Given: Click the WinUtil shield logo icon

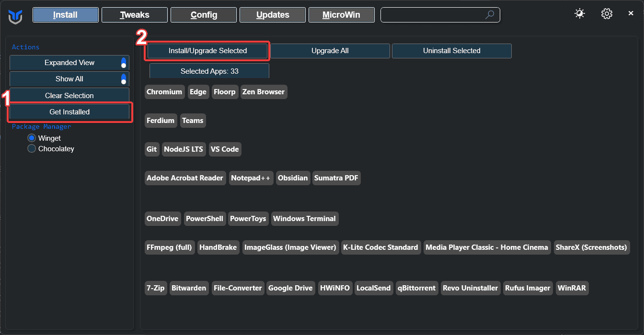Looking at the screenshot, I should pos(15,16).
